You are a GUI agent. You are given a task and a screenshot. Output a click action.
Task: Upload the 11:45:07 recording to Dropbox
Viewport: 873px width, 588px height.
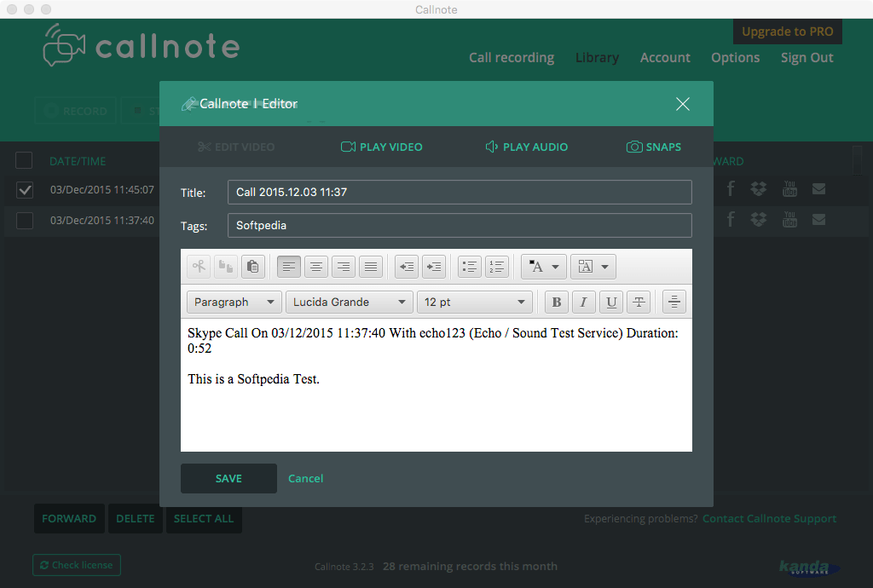(758, 189)
